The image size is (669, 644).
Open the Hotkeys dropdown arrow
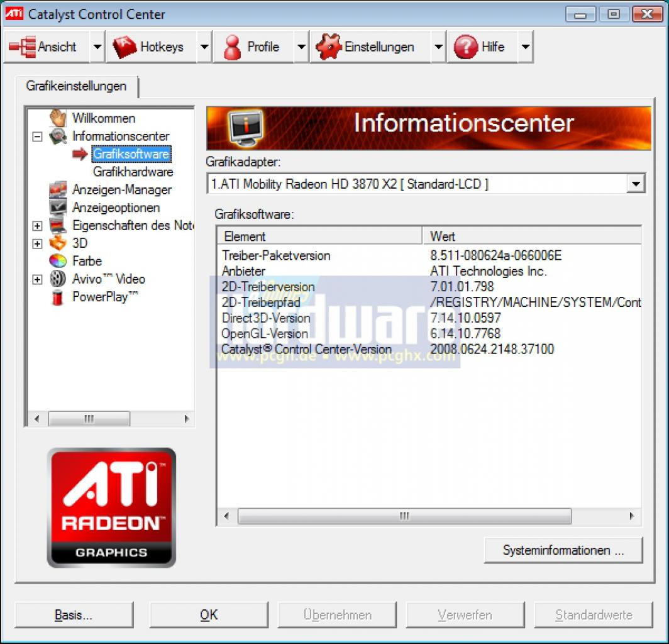point(205,47)
